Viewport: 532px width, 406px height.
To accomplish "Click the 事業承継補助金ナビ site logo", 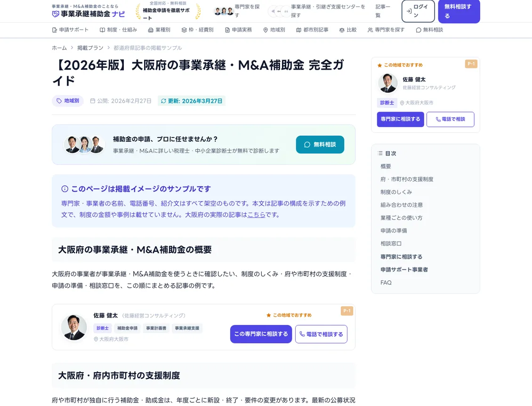I will click(88, 14).
